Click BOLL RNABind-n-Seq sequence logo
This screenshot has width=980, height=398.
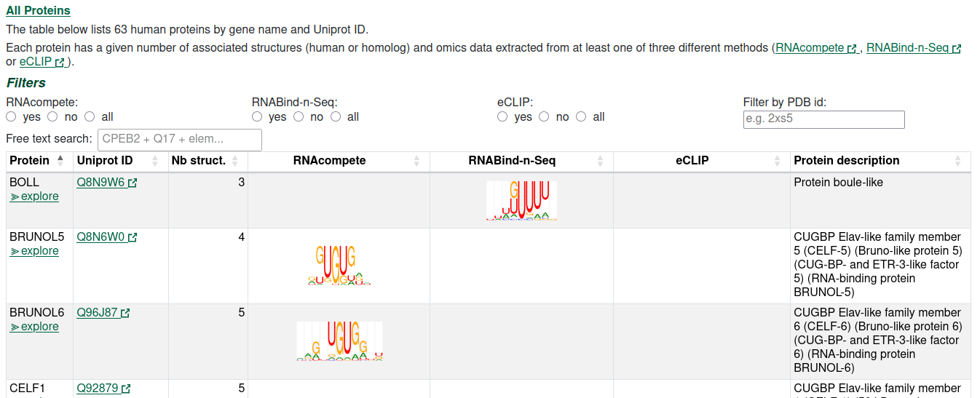[521, 200]
